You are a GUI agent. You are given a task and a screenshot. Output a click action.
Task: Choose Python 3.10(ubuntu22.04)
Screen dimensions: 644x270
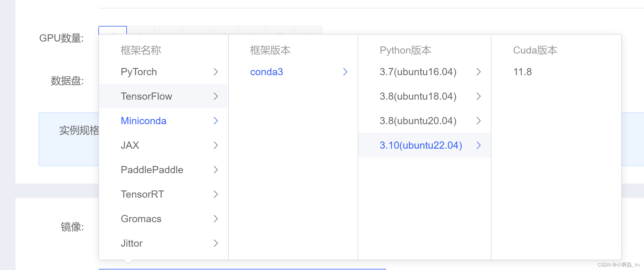pyautogui.click(x=425, y=145)
